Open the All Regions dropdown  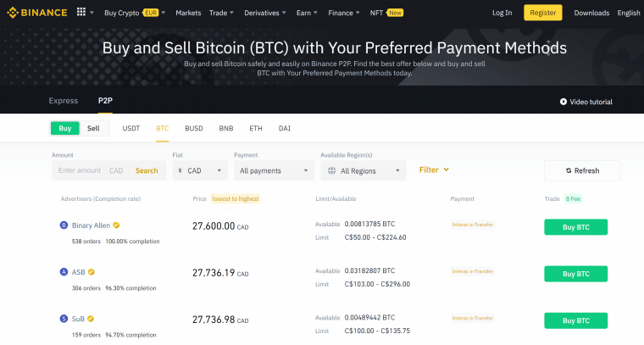364,170
